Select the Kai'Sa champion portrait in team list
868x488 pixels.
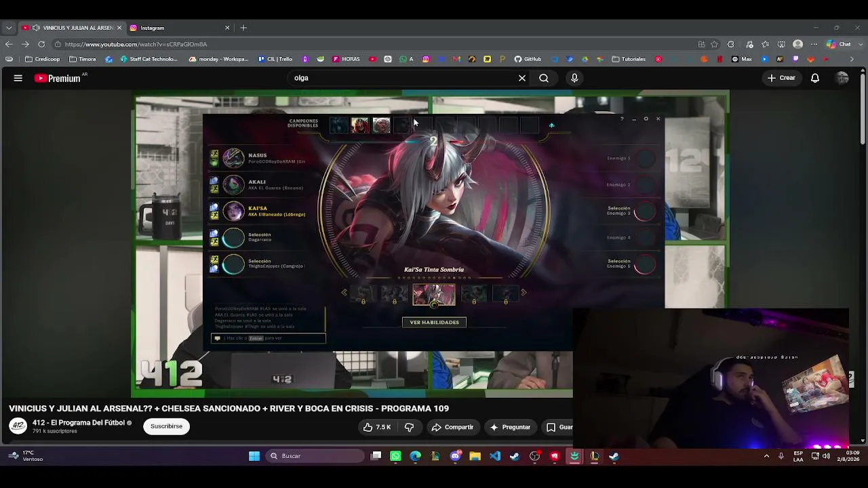pos(233,211)
